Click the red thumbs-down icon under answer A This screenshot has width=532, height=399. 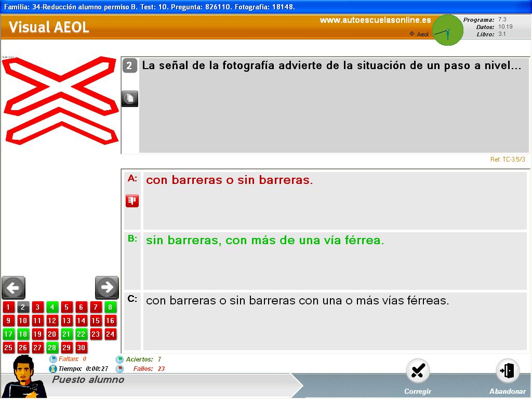point(132,201)
